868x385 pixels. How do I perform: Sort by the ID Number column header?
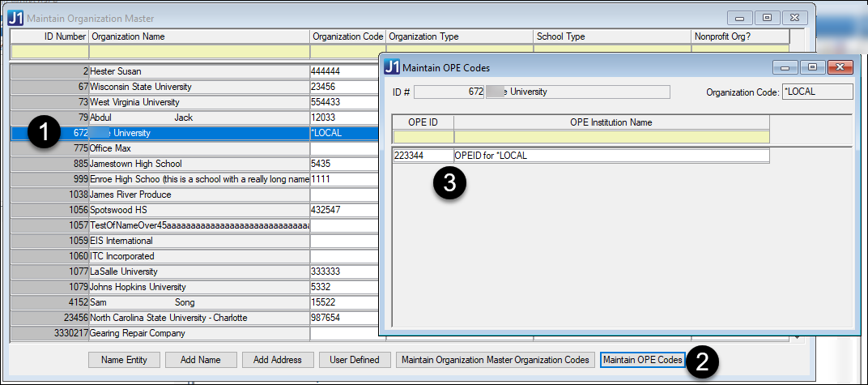point(49,36)
